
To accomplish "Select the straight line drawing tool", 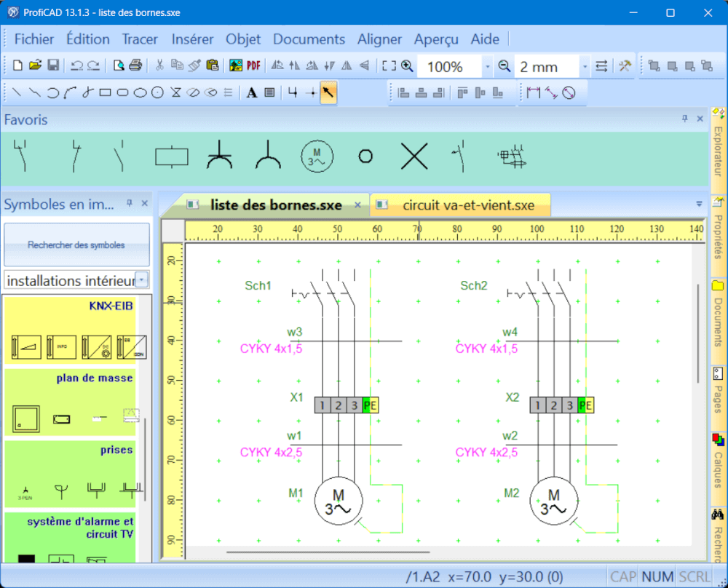I will tap(16, 92).
